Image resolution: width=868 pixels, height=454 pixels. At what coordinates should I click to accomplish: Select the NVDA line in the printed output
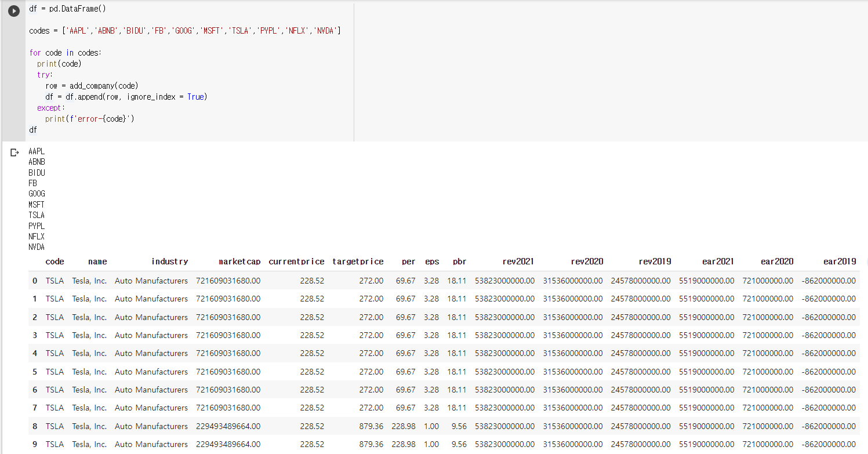tap(37, 247)
